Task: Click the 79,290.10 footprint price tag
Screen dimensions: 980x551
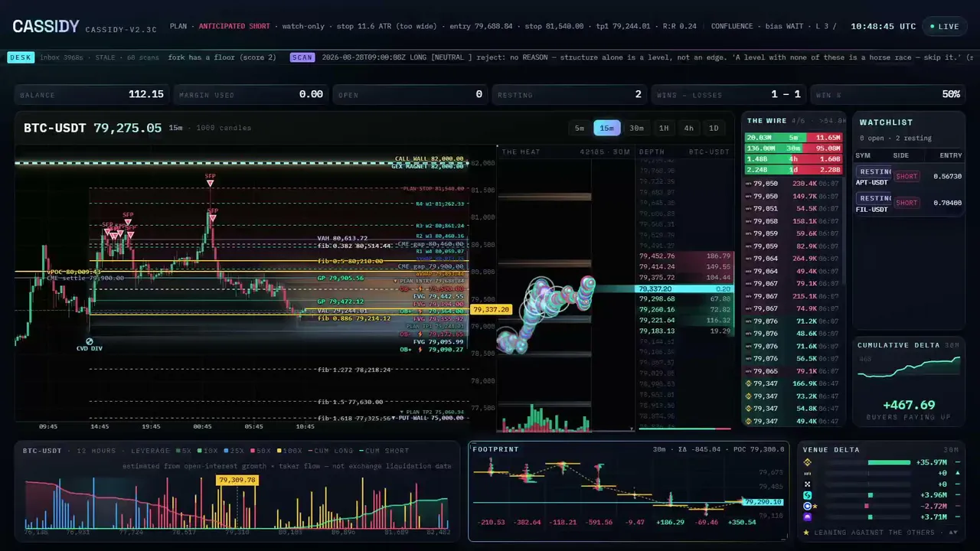Action: 763,502
